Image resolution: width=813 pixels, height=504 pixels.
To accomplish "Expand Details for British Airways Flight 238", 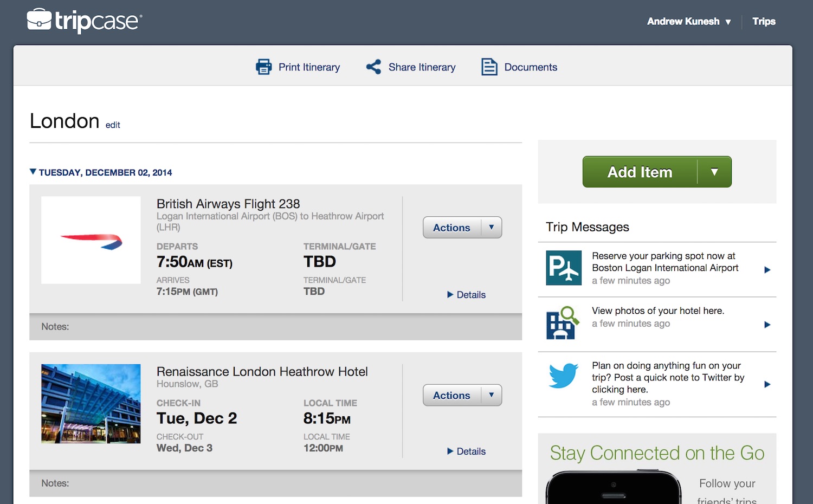I will (x=466, y=295).
